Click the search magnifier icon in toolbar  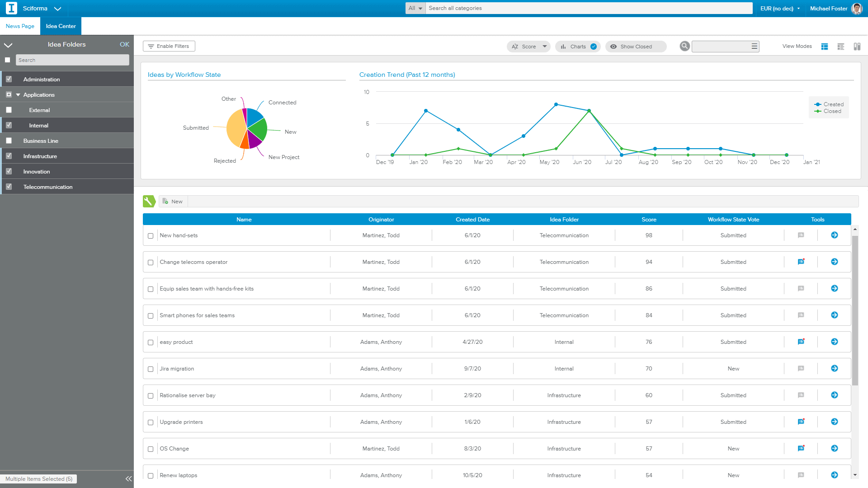pos(684,46)
